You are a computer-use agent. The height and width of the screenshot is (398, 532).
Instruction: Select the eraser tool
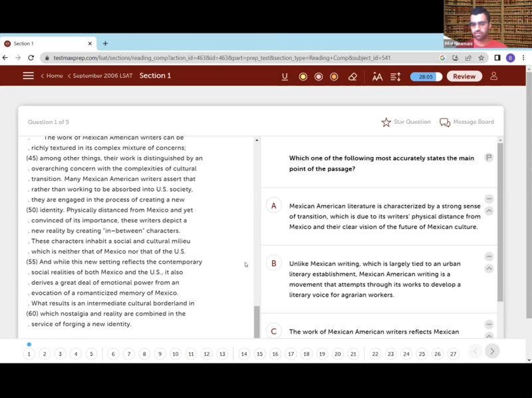pyautogui.click(x=352, y=77)
